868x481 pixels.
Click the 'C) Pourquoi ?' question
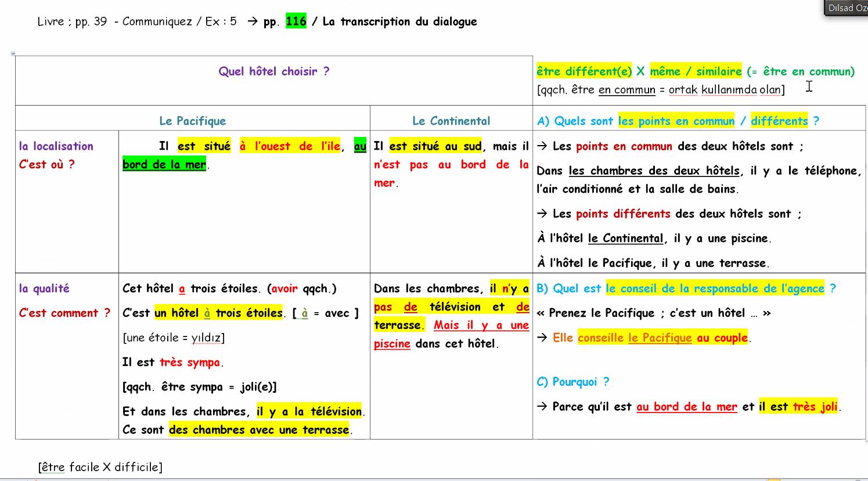[x=573, y=382]
